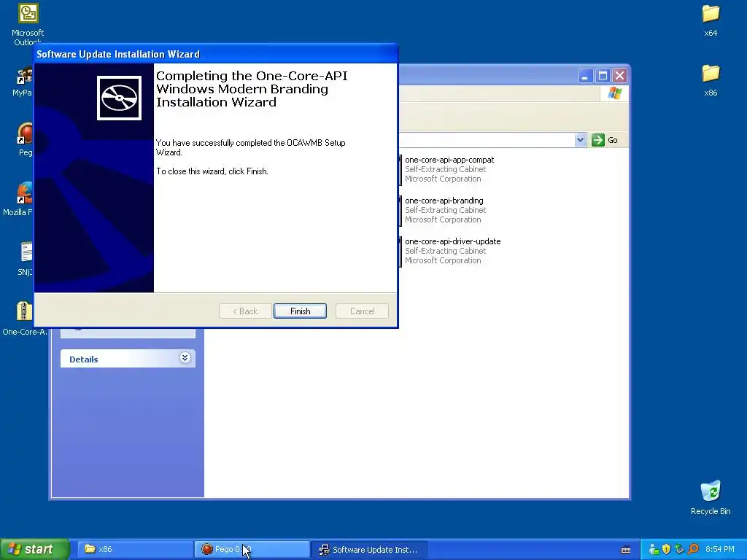Open the Explorer address bar dropdown
Viewport: 747px width, 560px height.
click(x=580, y=140)
